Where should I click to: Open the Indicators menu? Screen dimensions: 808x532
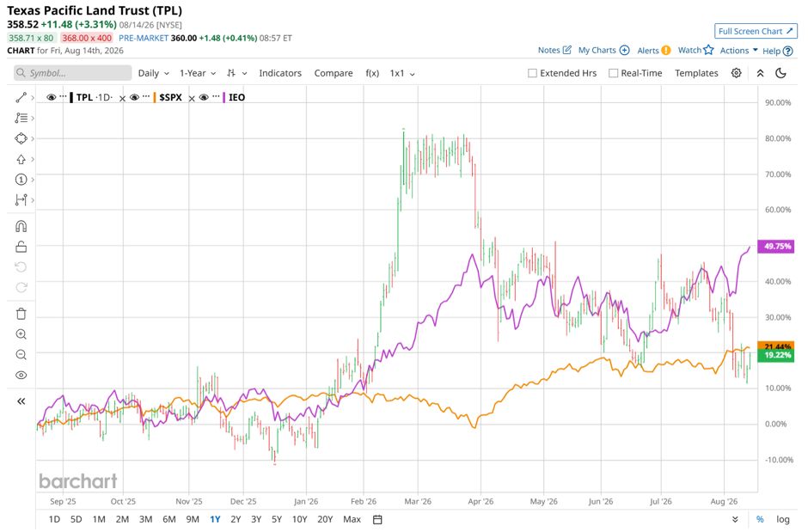tap(280, 73)
